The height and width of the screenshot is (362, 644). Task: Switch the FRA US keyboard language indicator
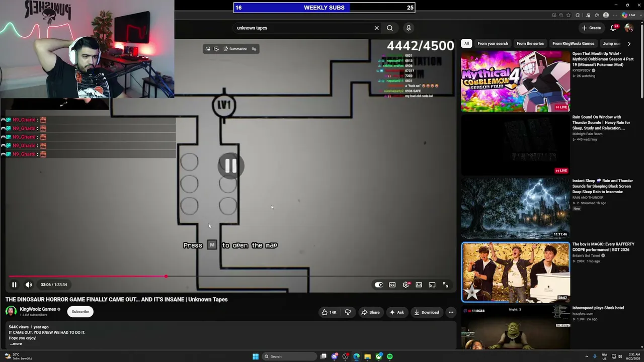point(604,356)
